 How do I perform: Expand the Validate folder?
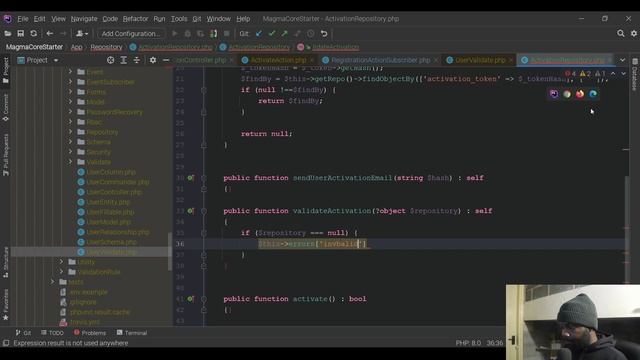70,162
